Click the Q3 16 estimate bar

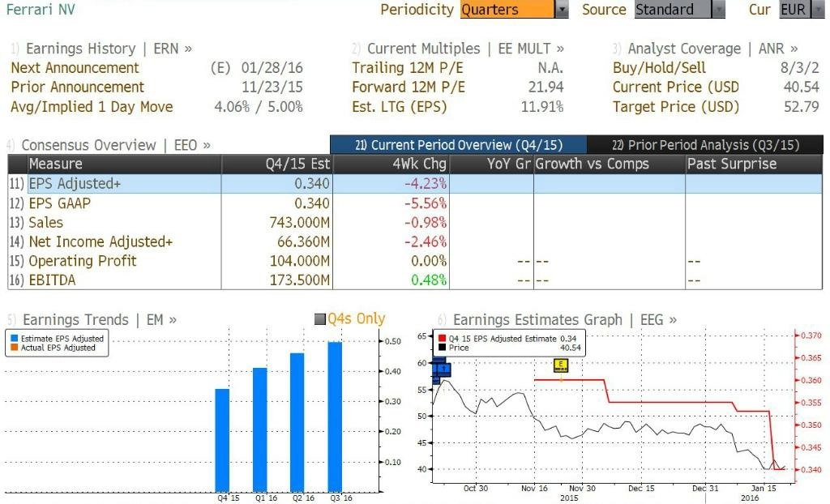[x=335, y=417]
